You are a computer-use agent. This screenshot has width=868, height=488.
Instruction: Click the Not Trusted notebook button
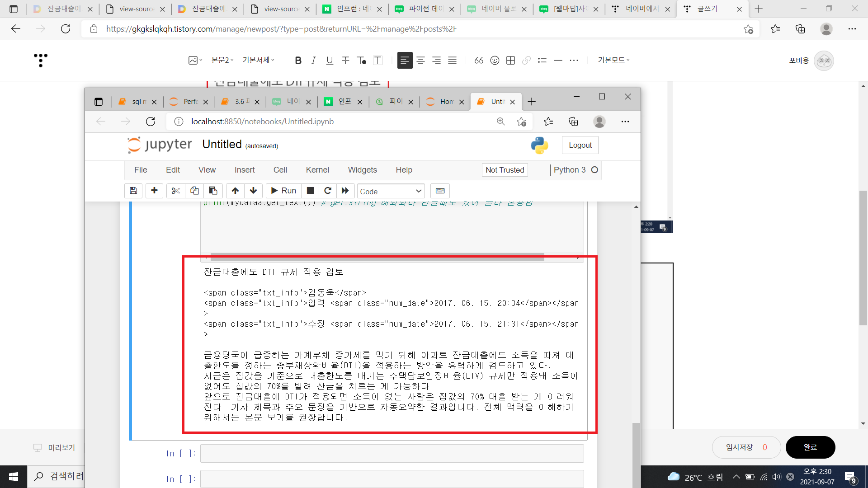pyautogui.click(x=505, y=170)
